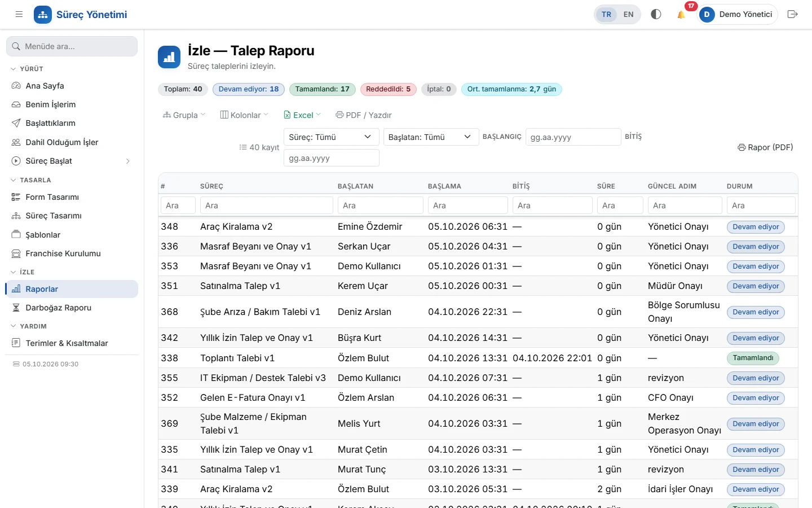This screenshot has height=508, width=812.
Task: Open Benim İşlerim menu item
Action: [x=72, y=104]
